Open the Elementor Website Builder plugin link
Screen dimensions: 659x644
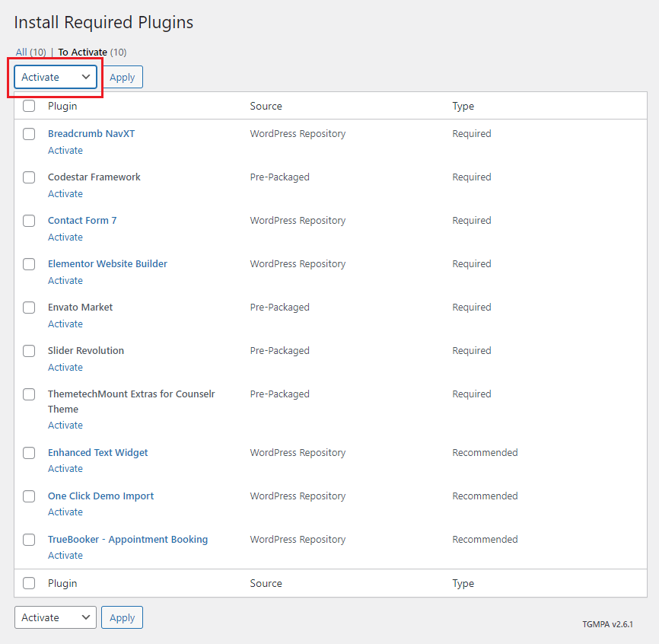tap(107, 263)
